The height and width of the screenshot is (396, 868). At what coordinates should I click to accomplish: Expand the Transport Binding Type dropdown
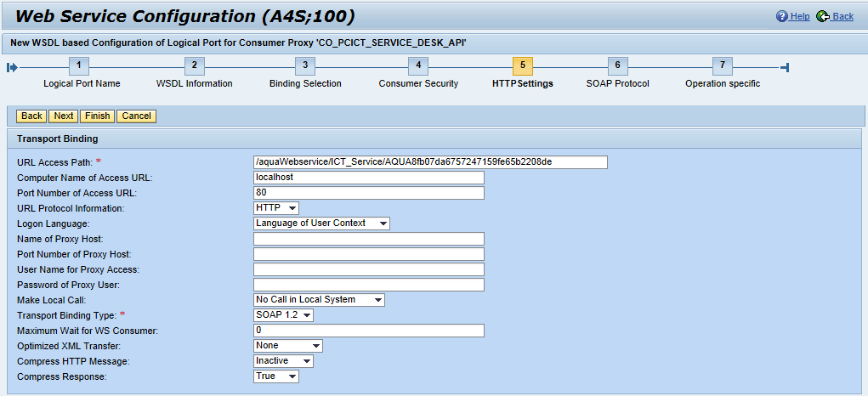coord(284,315)
